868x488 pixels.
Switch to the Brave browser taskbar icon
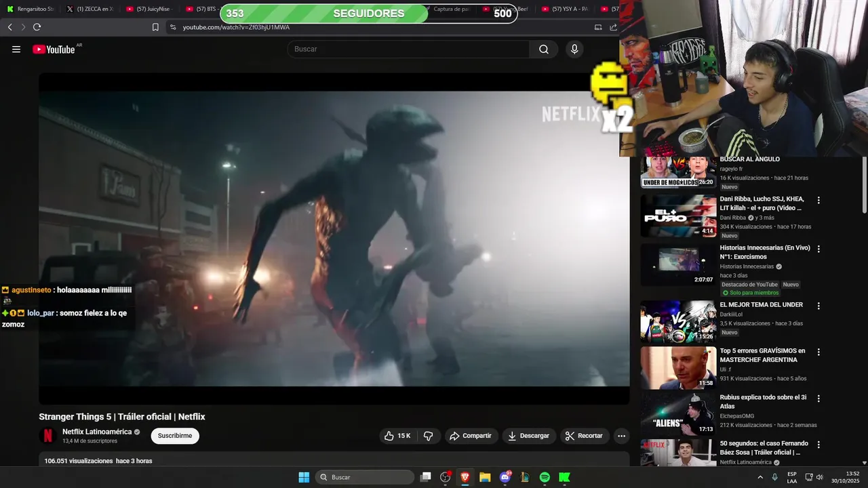pyautogui.click(x=465, y=477)
